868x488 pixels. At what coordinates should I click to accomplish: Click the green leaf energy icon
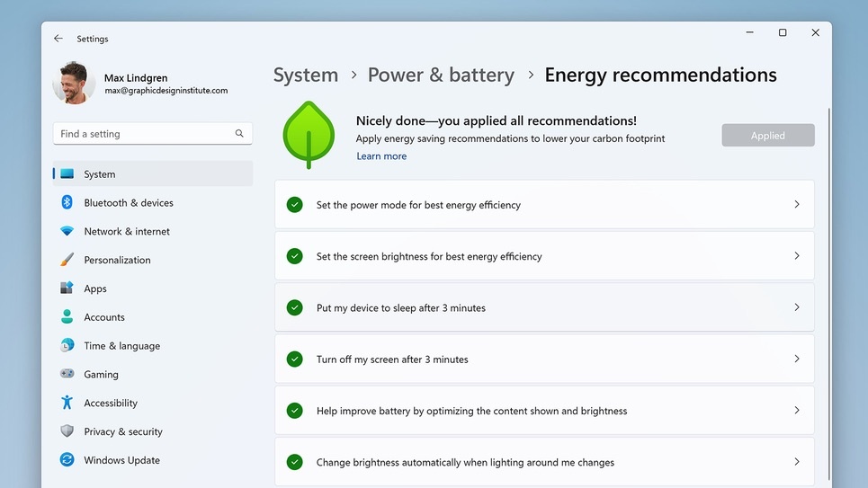[309, 135]
